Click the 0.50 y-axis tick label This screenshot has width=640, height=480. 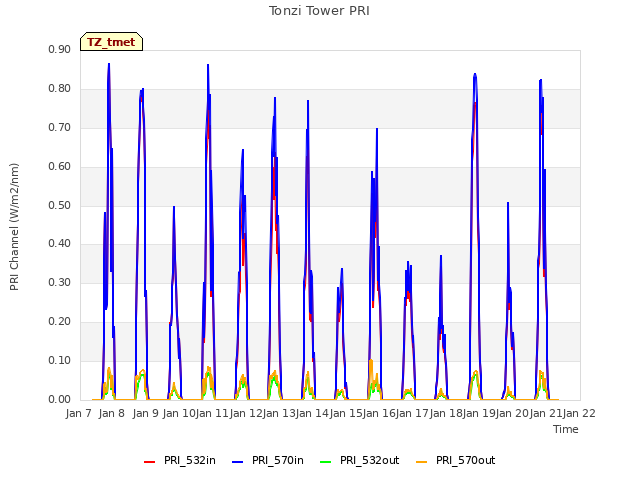(x=60, y=205)
